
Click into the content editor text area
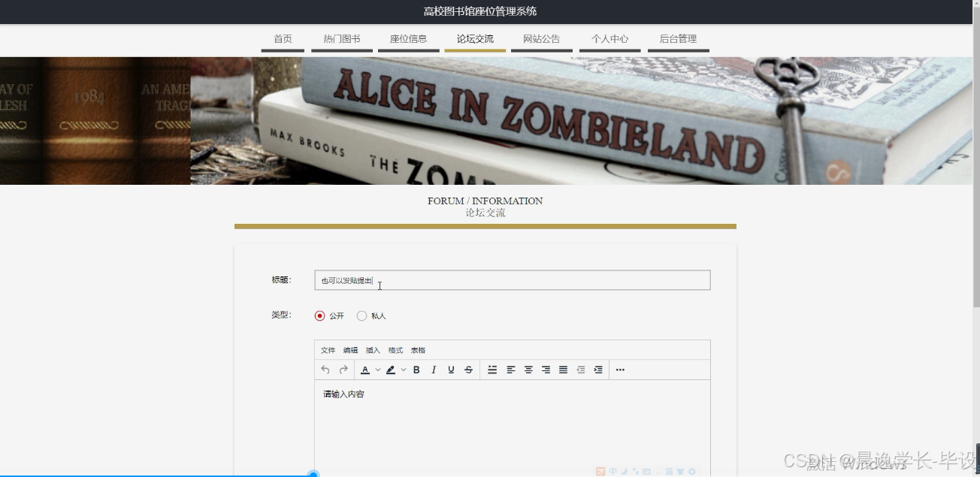[513, 428]
